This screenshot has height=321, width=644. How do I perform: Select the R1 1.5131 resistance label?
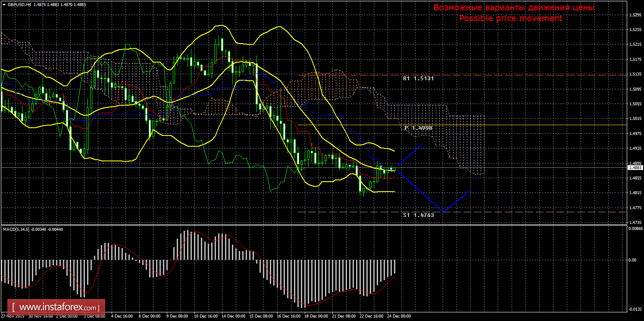click(418, 79)
